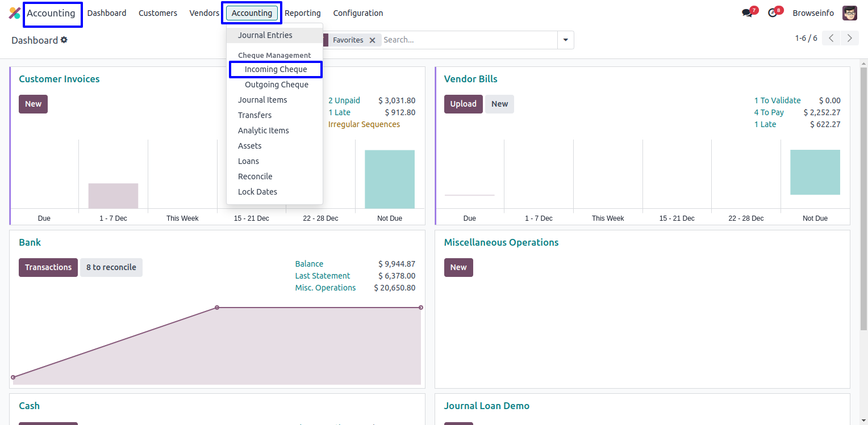868x425 pixels.
Task: Click the Bank Transactions button
Action: (48, 267)
